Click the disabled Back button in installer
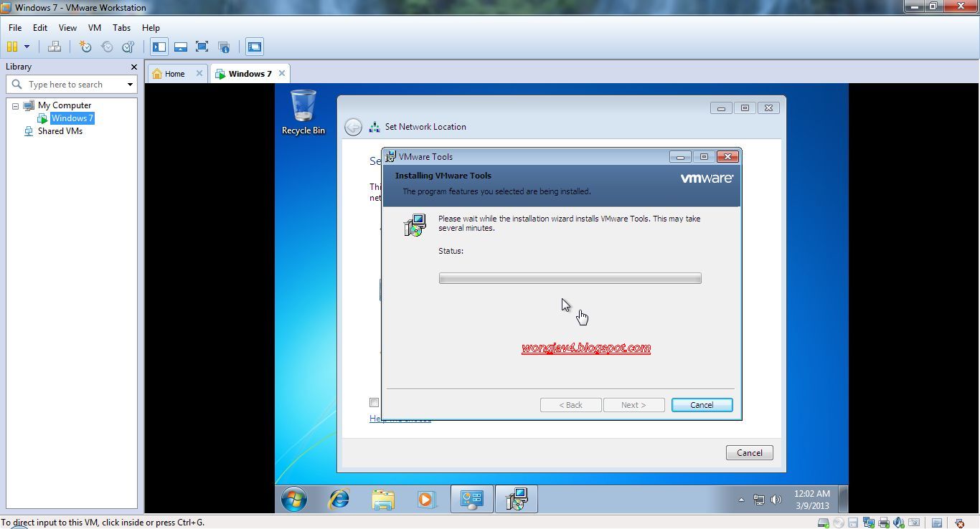The width and height of the screenshot is (980, 529). pos(571,405)
